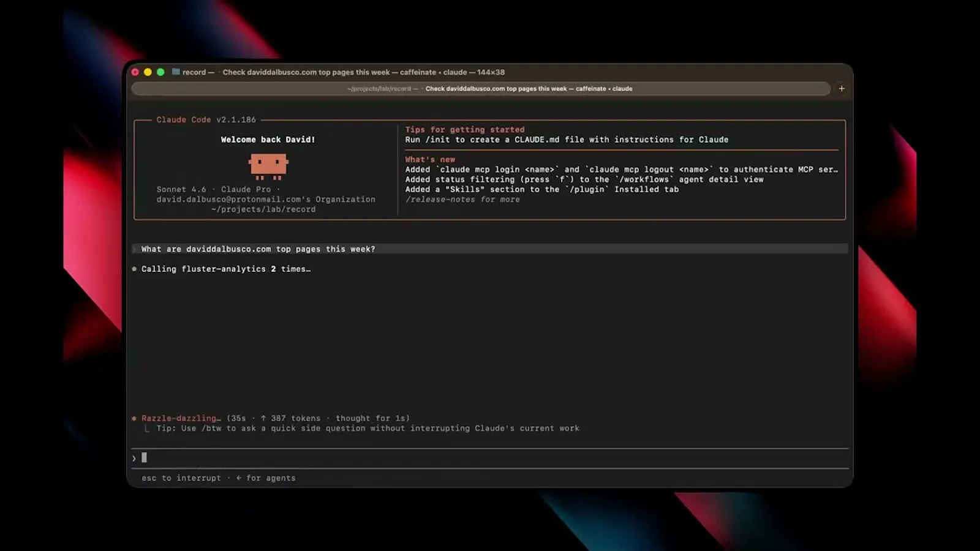
Task: Open a new terminal tab with plus button
Action: pyautogui.click(x=842, y=89)
